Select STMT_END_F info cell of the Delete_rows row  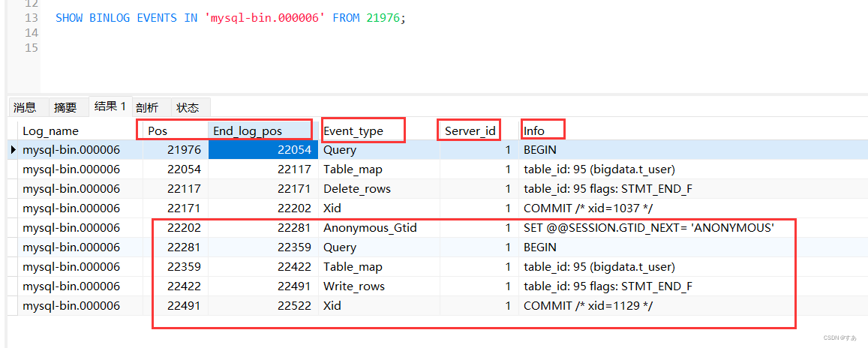692,189
